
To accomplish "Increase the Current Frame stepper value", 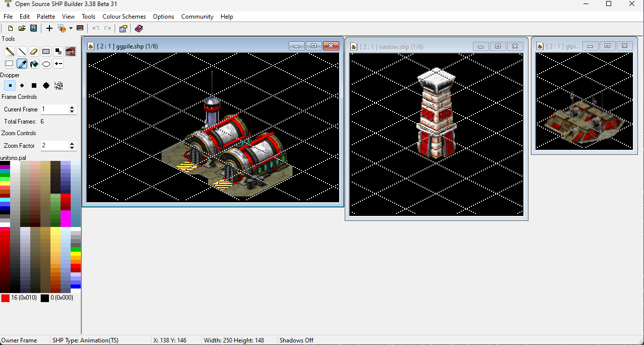I will tap(72, 107).
